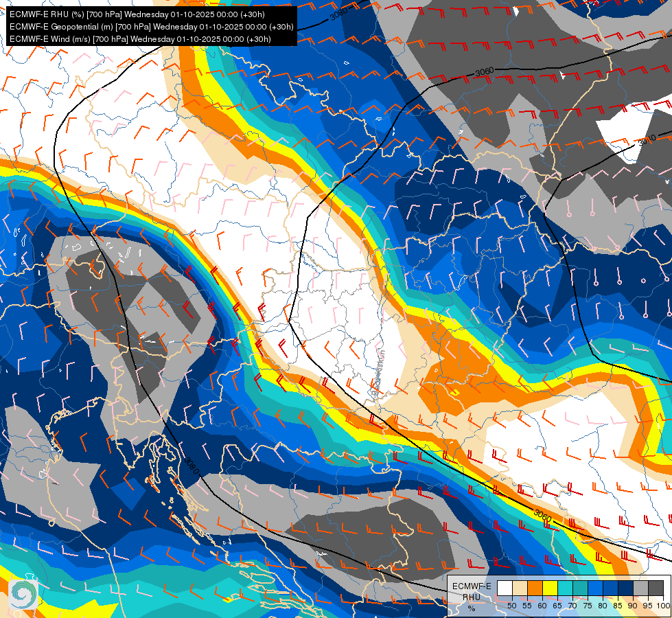Click the '3040' contour label at the right edge
The image size is (672, 618).
[647, 140]
